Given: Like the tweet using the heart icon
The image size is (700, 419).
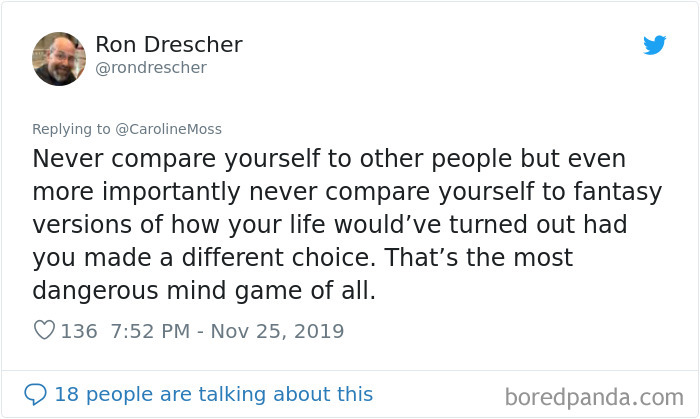Looking at the screenshot, I should 44,331.
